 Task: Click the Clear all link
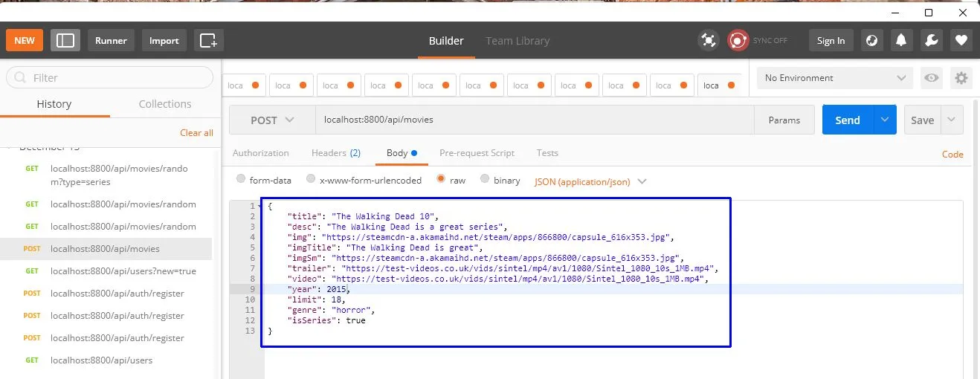[196, 132]
